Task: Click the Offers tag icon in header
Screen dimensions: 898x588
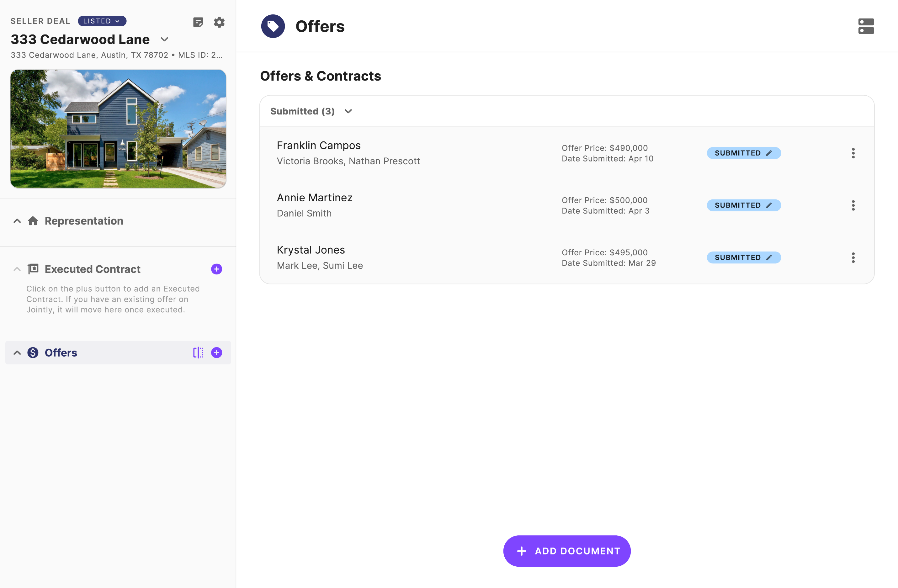Action: pos(273,26)
